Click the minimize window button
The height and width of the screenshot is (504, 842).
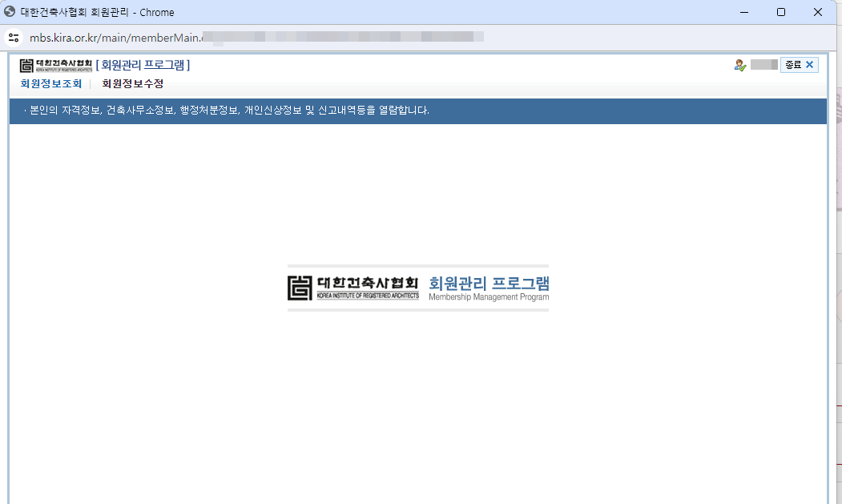point(745,12)
